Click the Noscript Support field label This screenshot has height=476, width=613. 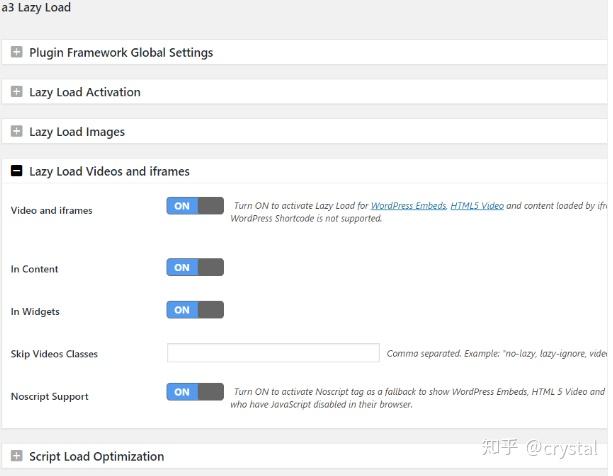[x=49, y=397]
